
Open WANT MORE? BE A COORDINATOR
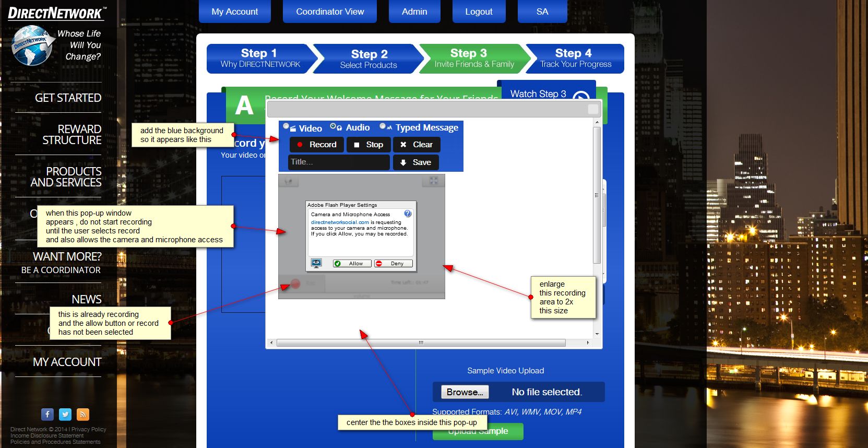pyautogui.click(x=61, y=263)
